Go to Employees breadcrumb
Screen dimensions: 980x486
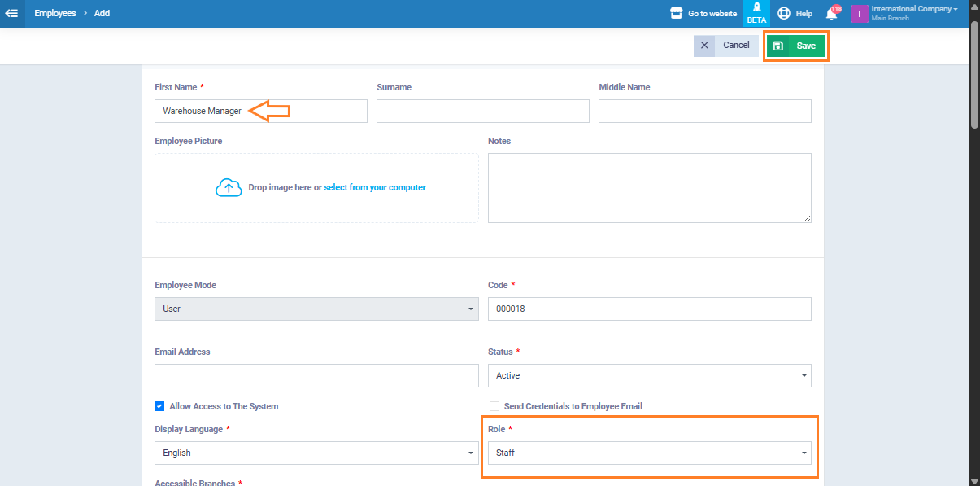[55, 13]
